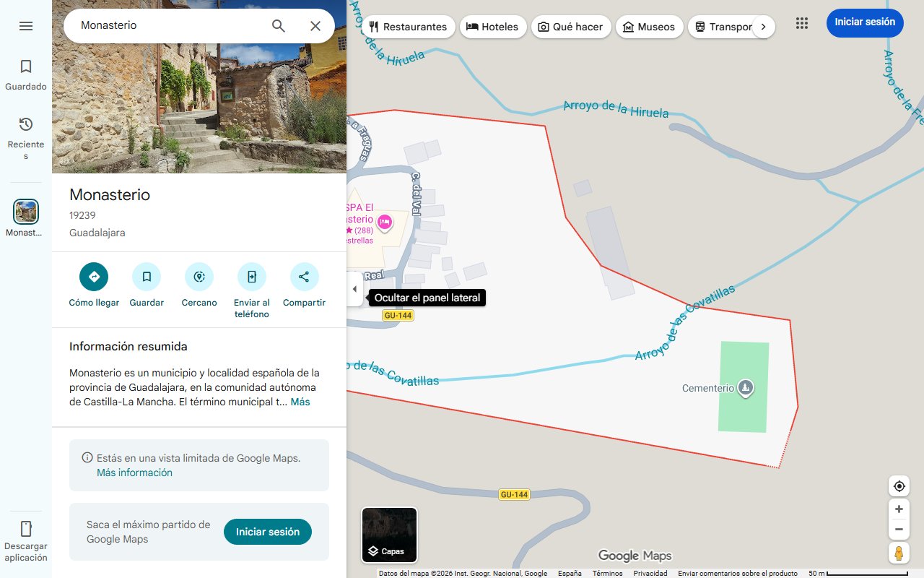924x578 pixels.
Task: Open directions with the Cómo llegar icon
Action: pos(93,277)
